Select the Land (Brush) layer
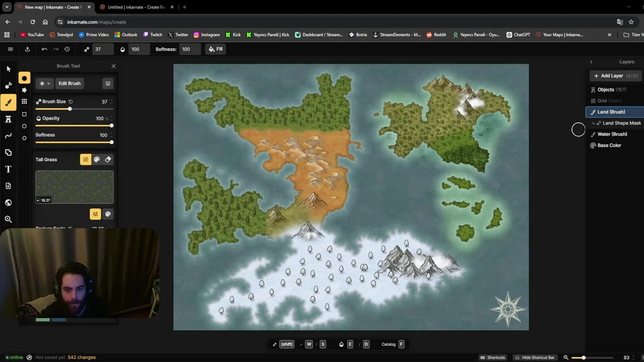 pyautogui.click(x=614, y=112)
